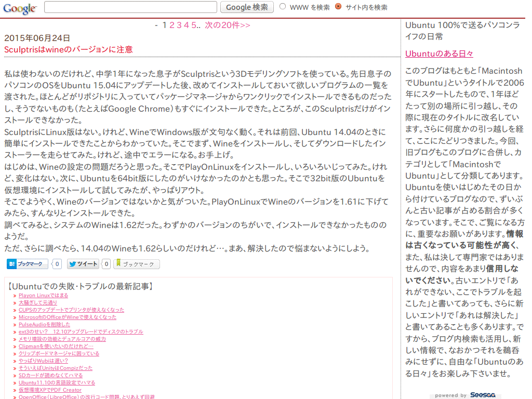Open link 仮想環境XPでPDF Creator
This screenshot has width=532, height=399.
pyautogui.click(x=50, y=390)
